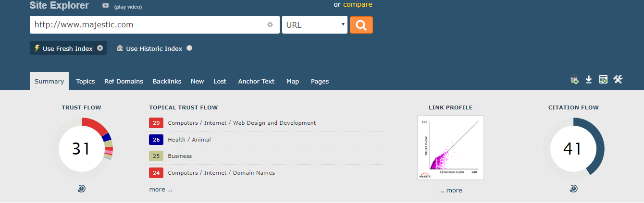Click the play video icon
The image size is (644, 203).
point(106,6)
